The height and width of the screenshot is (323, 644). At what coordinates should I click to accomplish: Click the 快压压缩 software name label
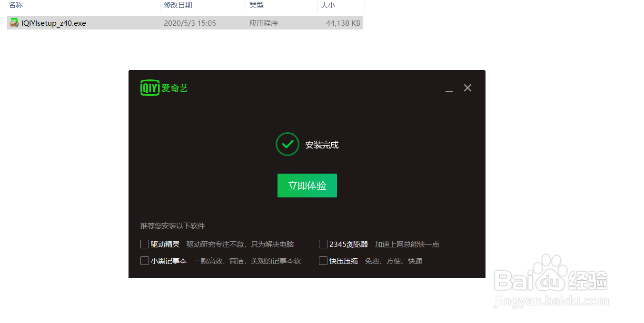(344, 261)
